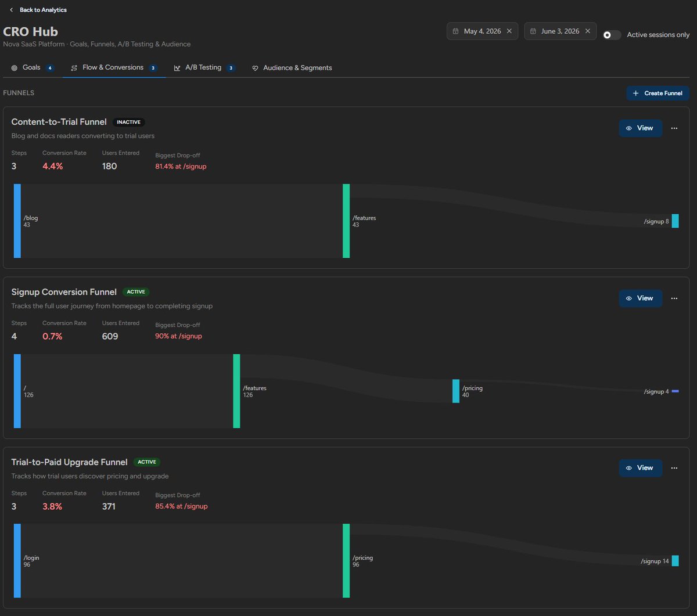Screen dimensions: 697x616
Task: Click 'Tracks how trial users discover pricing' description
Action: pos(90,476)
